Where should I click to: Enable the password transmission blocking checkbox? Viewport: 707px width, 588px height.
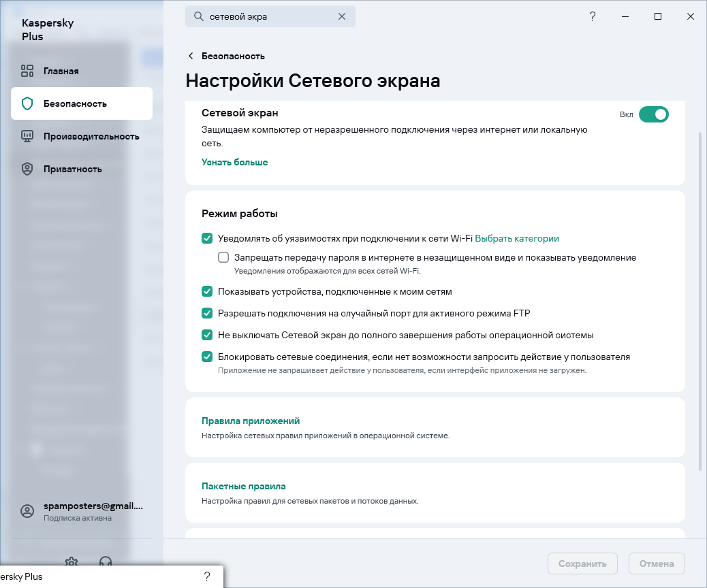pyautogui.click(x=223, y=257)
